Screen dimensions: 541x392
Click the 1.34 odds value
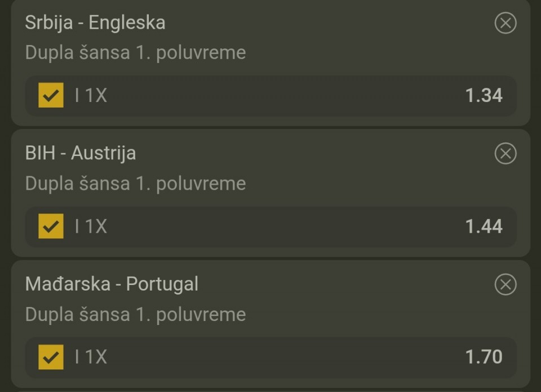[x=484, y=95]
